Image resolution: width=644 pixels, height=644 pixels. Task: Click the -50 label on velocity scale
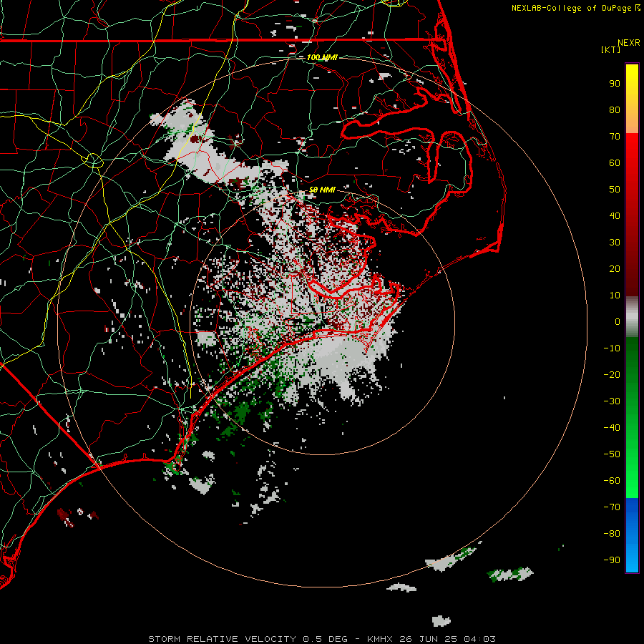[612, 454]
